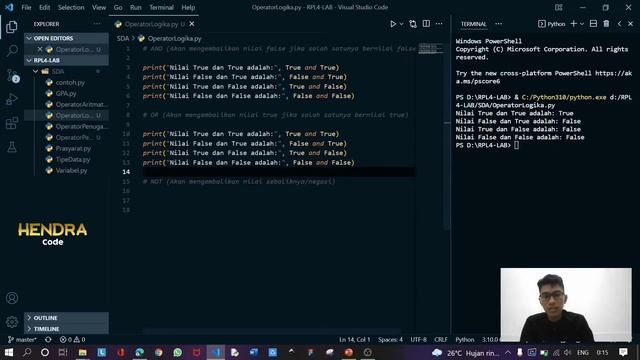Split the editor to the right

(x=426, y=24)
